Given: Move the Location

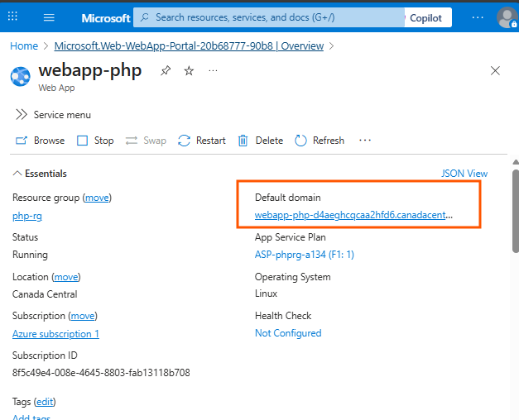Looking at the screenshot, I should click(x=66, y=277).
